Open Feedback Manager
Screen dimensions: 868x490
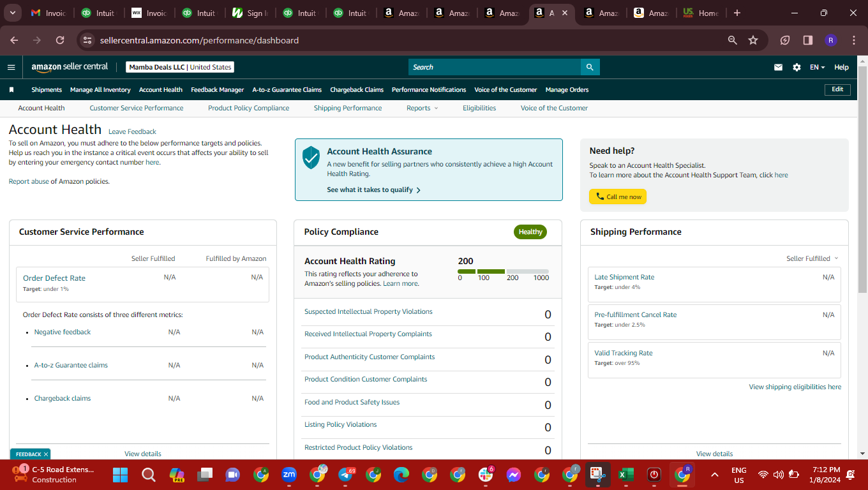coord(217,90)
